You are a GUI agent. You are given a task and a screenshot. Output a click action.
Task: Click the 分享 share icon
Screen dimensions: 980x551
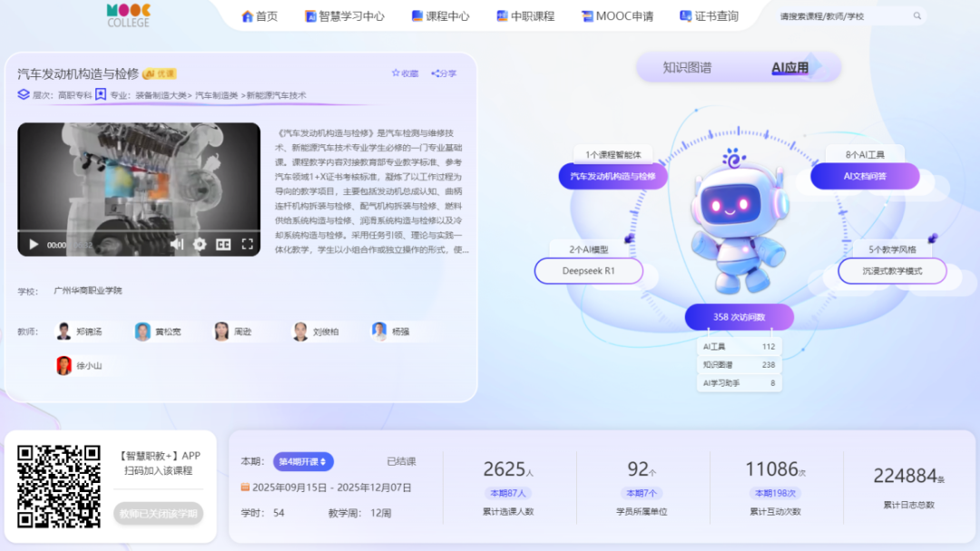(x=436, y=74)
